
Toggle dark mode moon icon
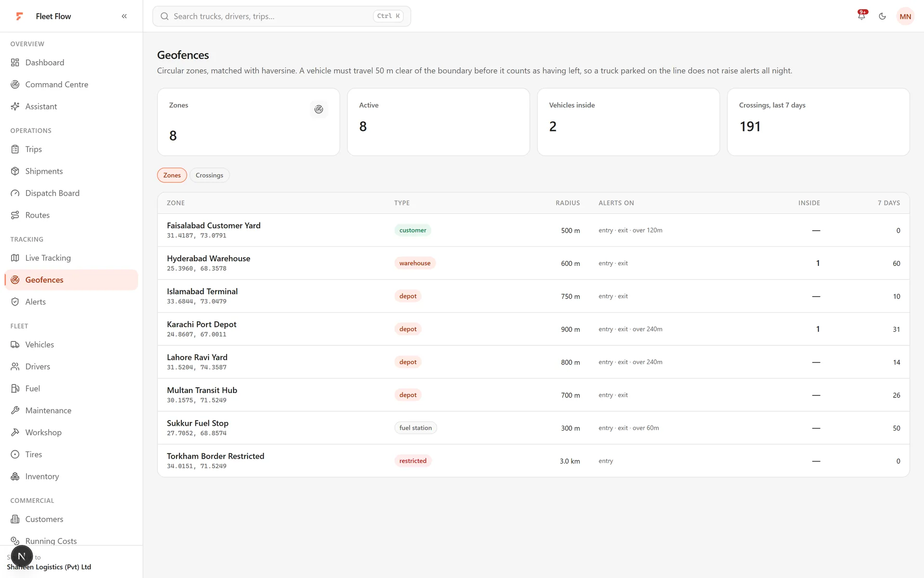point(882,16)
